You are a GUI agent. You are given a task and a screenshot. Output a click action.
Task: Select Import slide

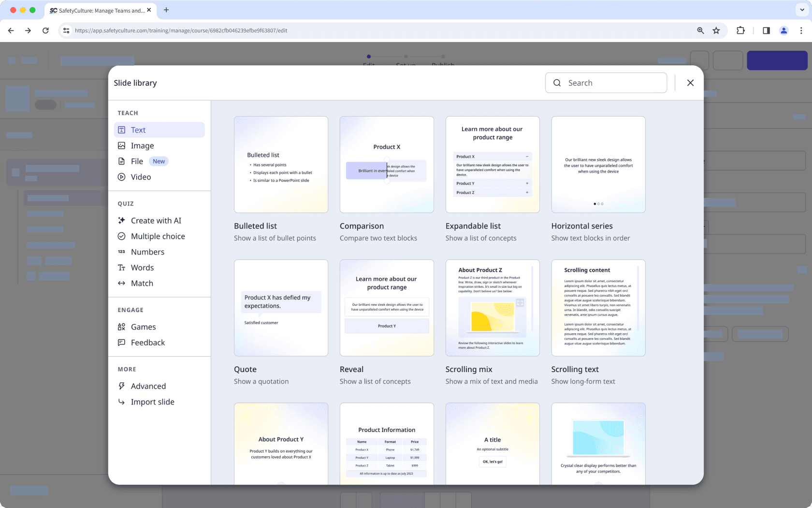[152, 402]
